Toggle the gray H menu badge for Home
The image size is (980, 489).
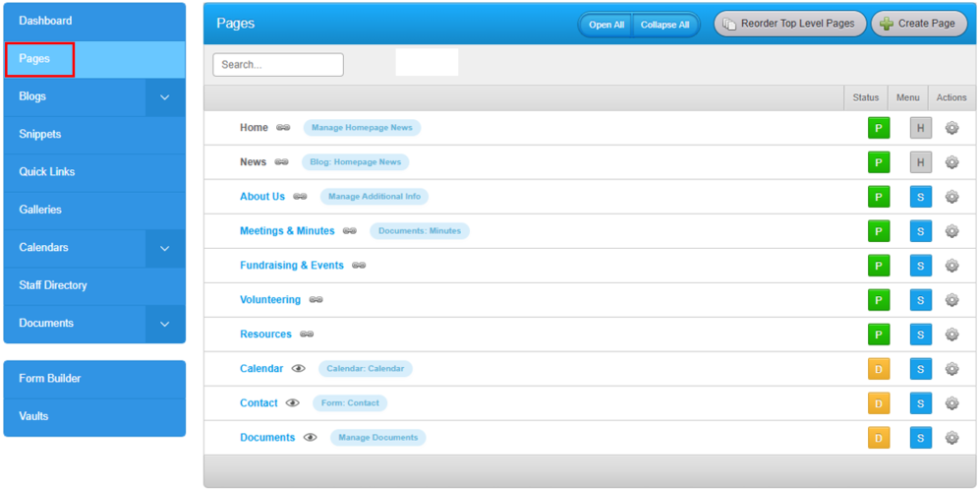pyautogui.click(x=921, y=128)
